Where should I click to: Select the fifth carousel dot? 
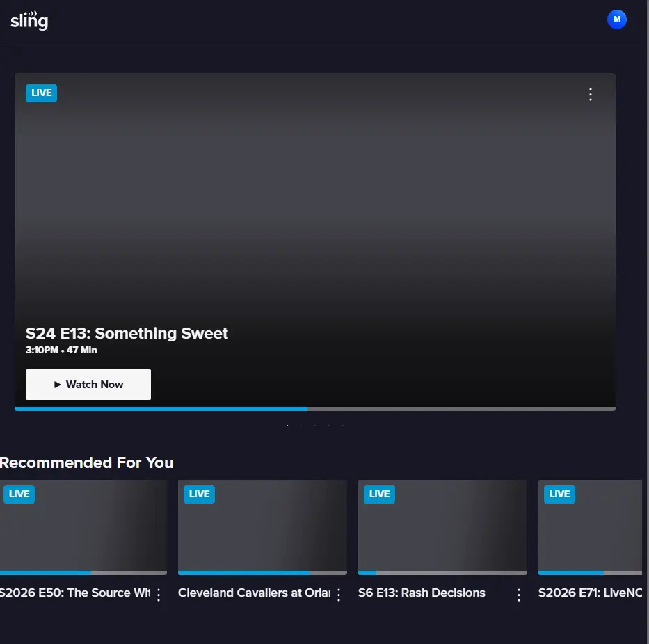(x=343, y=426)
